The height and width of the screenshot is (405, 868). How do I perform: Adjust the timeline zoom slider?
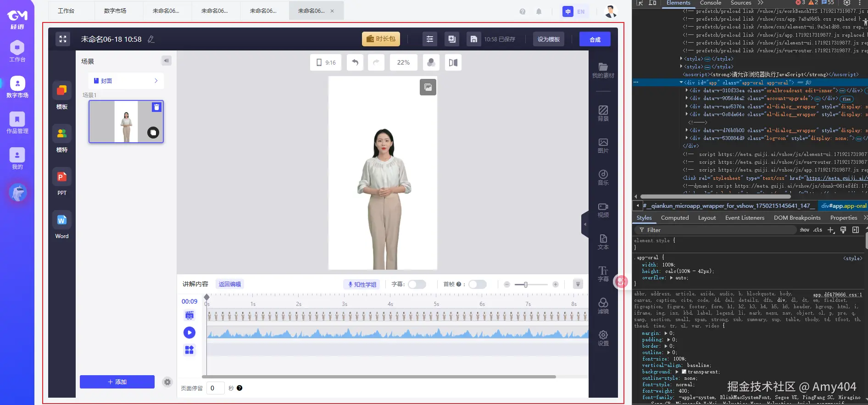click(526, 284)
